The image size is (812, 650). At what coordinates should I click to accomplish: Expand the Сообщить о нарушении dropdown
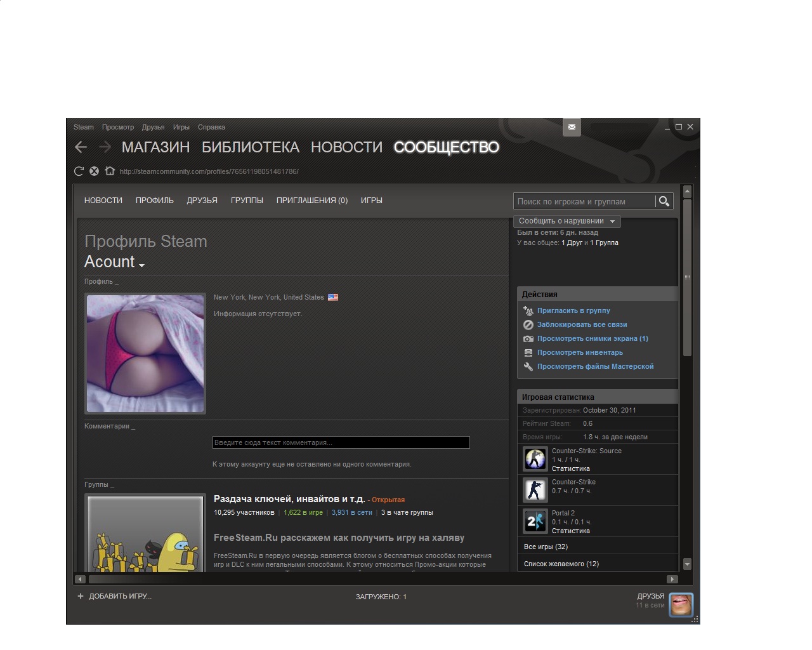pyautogui.click(x=566, y=221)
